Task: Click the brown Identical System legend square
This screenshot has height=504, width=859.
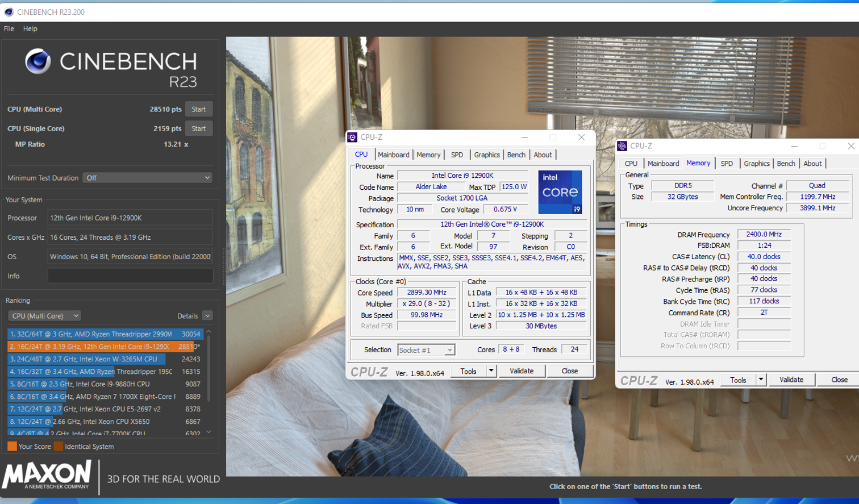Action: point(58,447)
